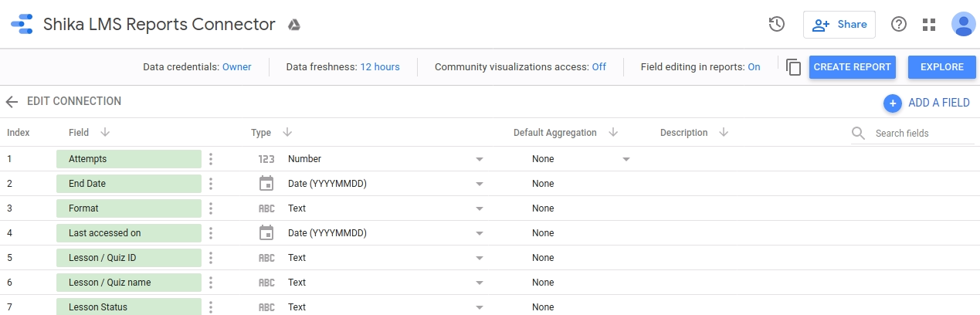Click the Index column header
The image size is (980, 315).
tap(19, 133)
